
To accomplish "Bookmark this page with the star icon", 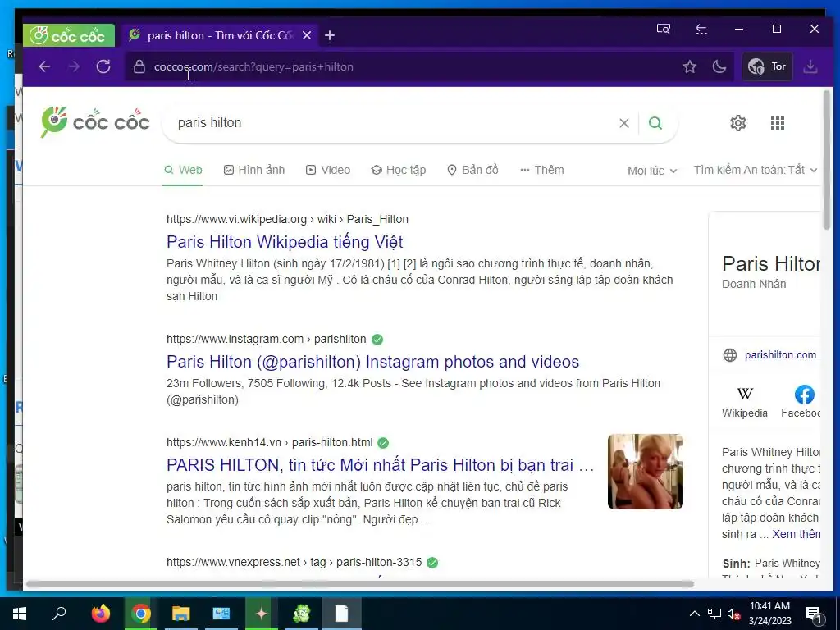I will pos(689,67).
